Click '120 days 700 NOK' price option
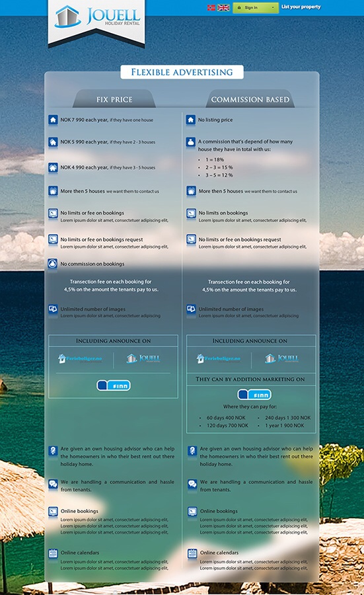Screen dimensions: 364x595 (x=227, y=426)
